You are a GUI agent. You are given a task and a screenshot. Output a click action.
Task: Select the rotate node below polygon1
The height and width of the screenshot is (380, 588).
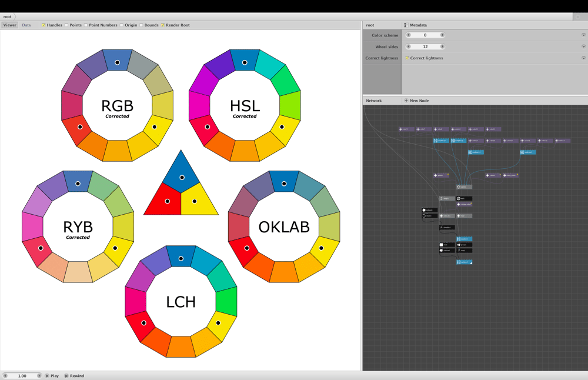(x=430, y=216)
